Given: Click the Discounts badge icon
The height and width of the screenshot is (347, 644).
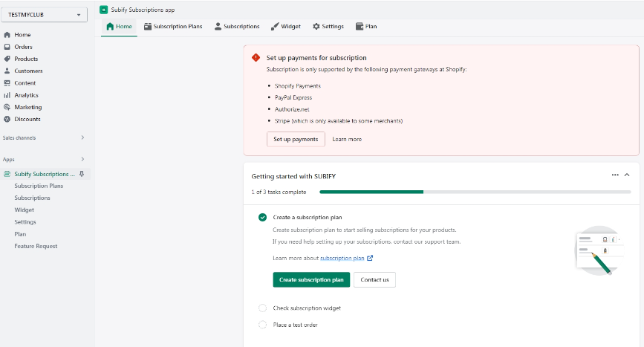Looking at the screenshot, I should pyautogui.click(x=7, y=119).
